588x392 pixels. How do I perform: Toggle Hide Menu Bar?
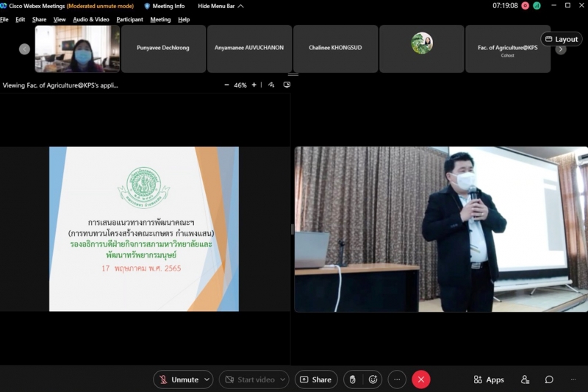point(220,6)
